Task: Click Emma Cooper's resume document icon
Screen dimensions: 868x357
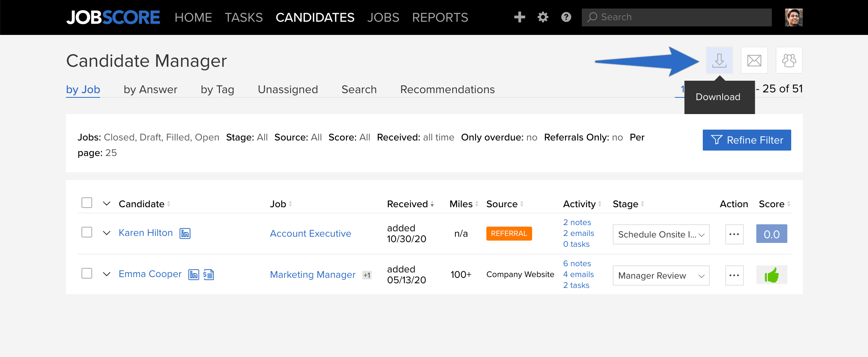Action: (209, 274)
